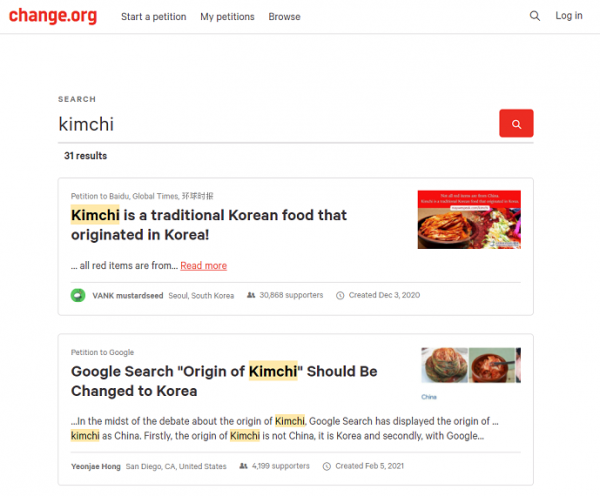The image size is (600, 496).
Task: Click the kimchi search input field
Action: 278,124
